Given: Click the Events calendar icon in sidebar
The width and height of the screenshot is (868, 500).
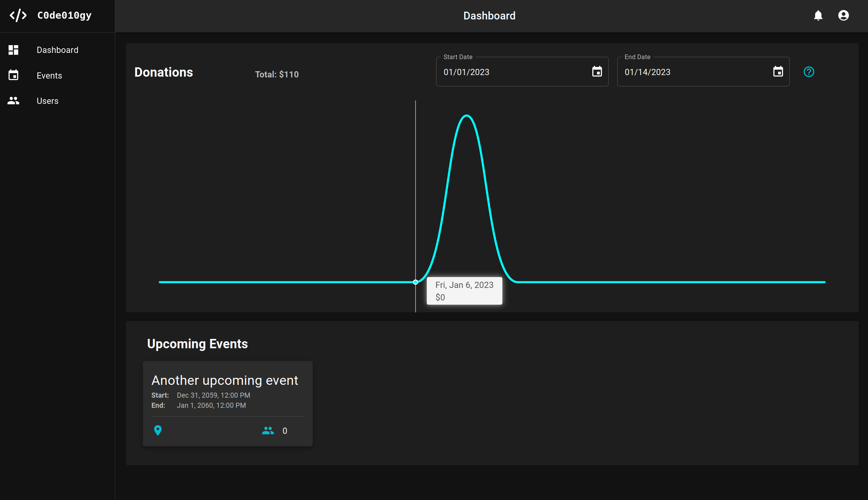Looking at the screenshot, I should pyautogui.click(x=14, y=75).
